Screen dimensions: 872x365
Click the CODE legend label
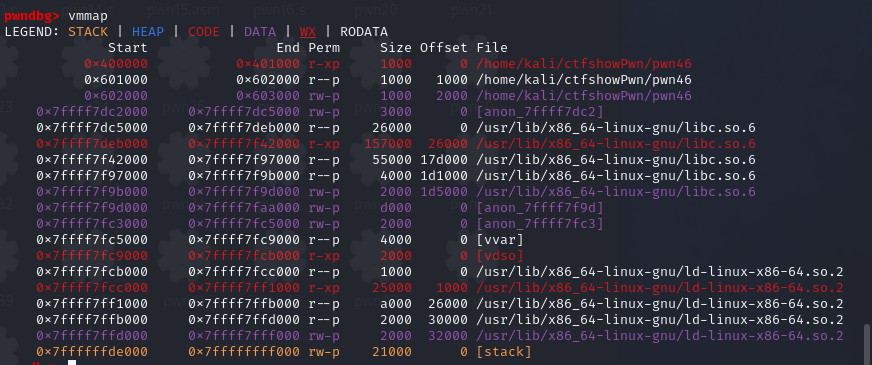pos(204,32)
